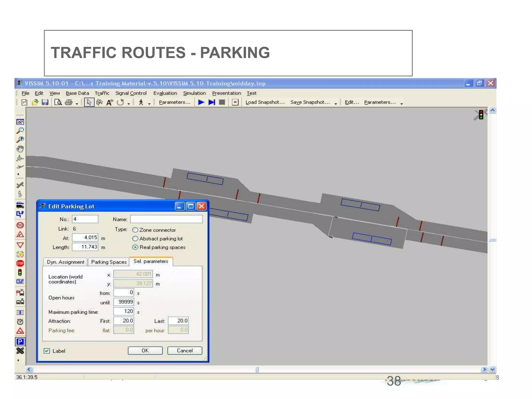Click the Stop Signs tool icon

[x=20, y=263]
